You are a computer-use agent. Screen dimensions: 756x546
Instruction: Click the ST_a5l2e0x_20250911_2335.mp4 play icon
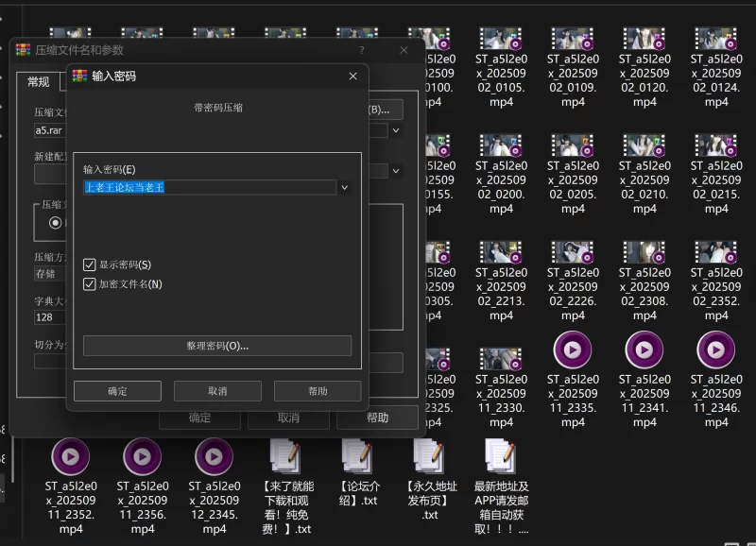coord(573,350)
